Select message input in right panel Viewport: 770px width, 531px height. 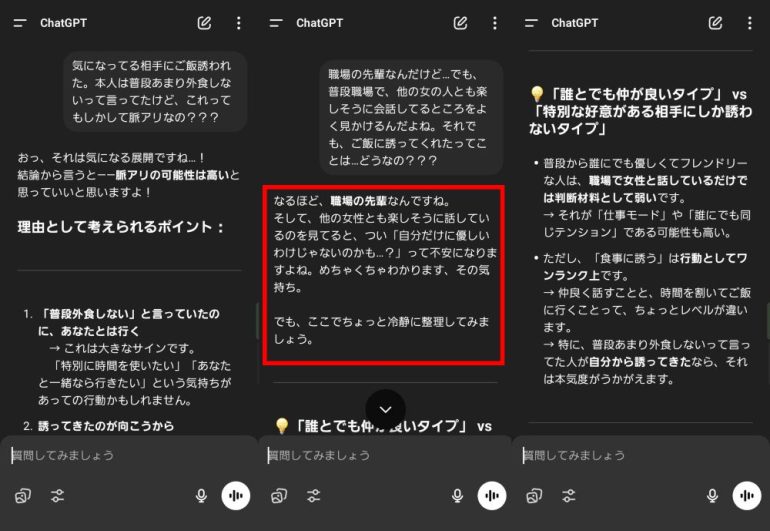pyautogui.click(x=635, y=455)
